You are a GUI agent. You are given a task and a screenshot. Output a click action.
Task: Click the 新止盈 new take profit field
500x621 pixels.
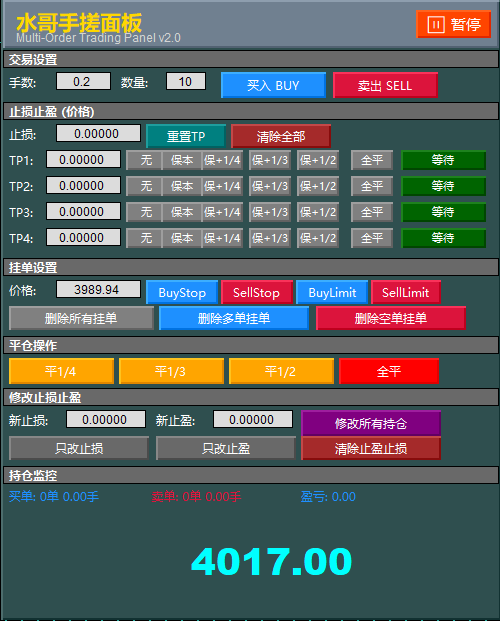[x=253, y=419]
